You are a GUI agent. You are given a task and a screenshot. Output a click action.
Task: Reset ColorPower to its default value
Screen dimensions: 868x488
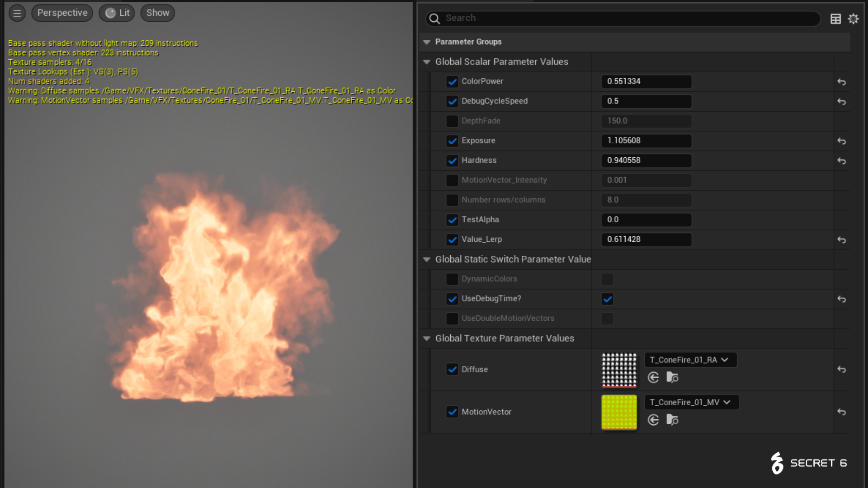(841, 82)
